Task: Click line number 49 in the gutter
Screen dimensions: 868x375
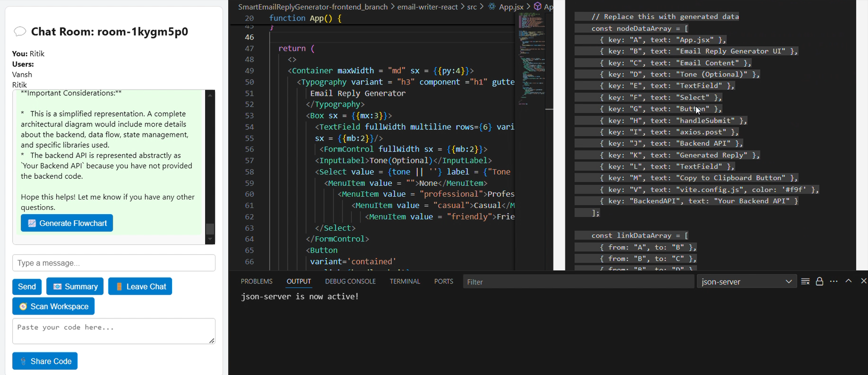Action: (x=249, y=71)
